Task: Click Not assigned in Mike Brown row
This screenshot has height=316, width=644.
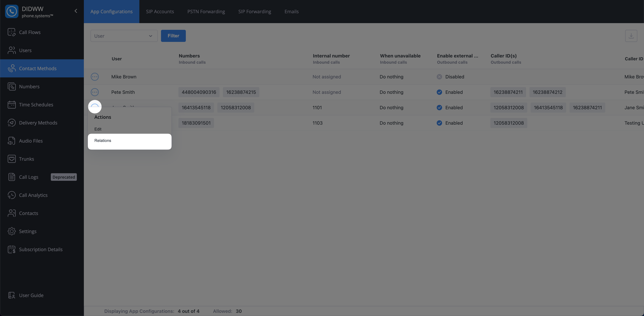Action: pos(327,77)
